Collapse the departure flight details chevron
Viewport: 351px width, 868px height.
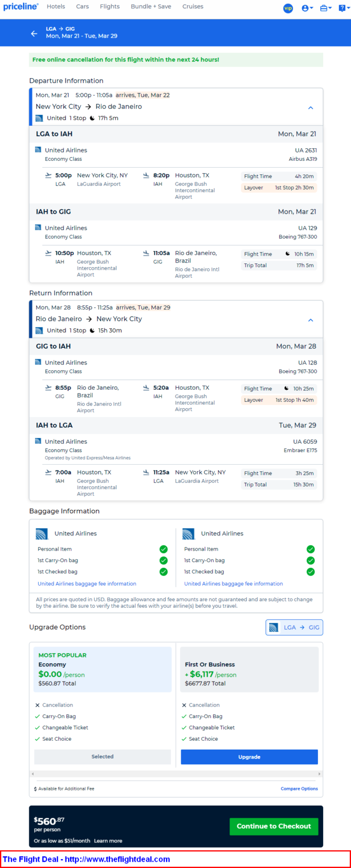(311, 108)
